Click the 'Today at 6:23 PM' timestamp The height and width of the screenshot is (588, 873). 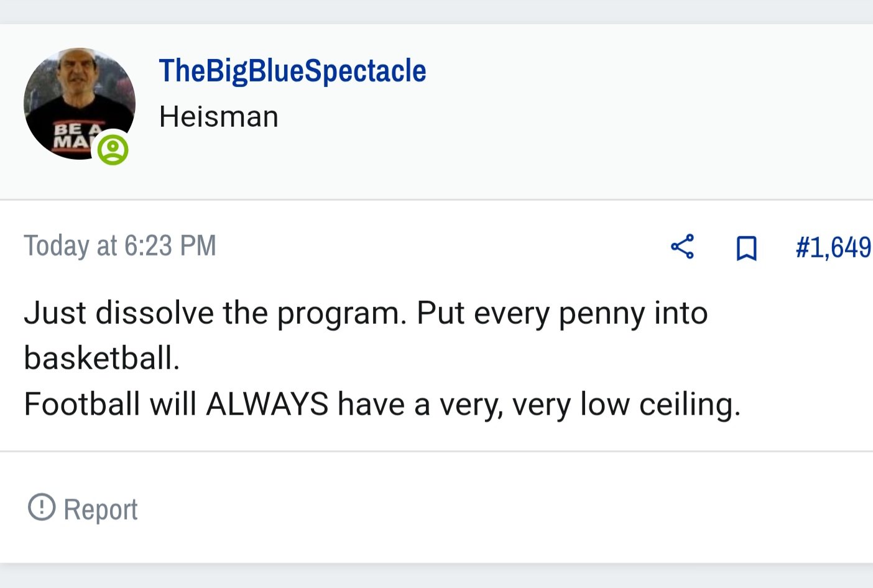coord(120,246)
